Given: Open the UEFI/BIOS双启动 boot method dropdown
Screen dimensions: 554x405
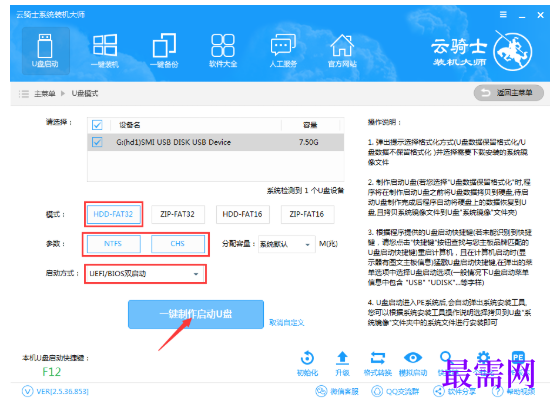Looking at the screenshot, I should point(145,274).
